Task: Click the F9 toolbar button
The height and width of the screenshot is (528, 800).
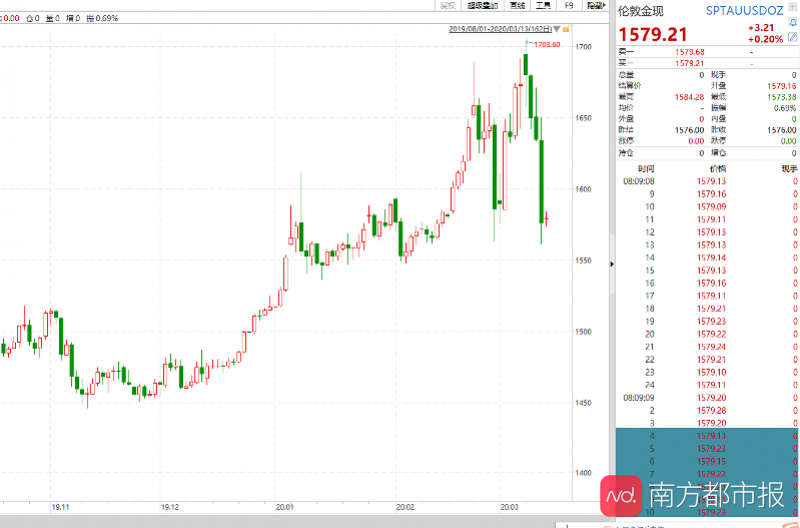Action: click(569, 6)
